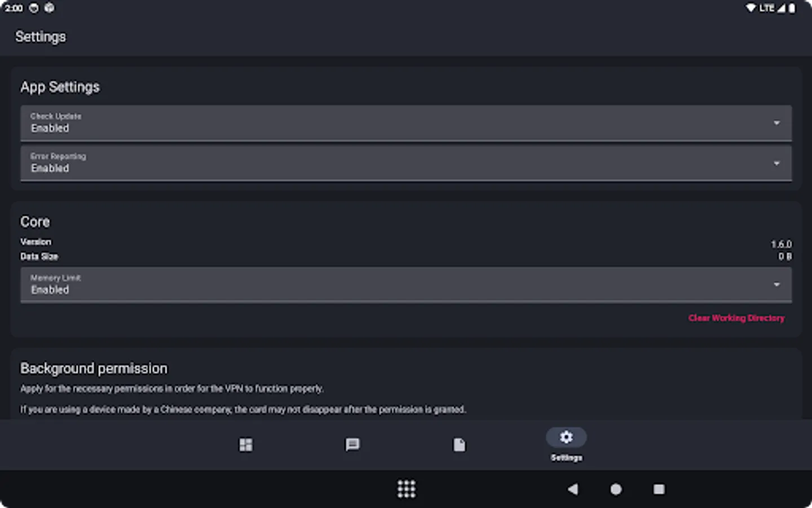Tap the LTE signal indicator
Viewport: 812px width, 508px height.
(x=768, y=8)
